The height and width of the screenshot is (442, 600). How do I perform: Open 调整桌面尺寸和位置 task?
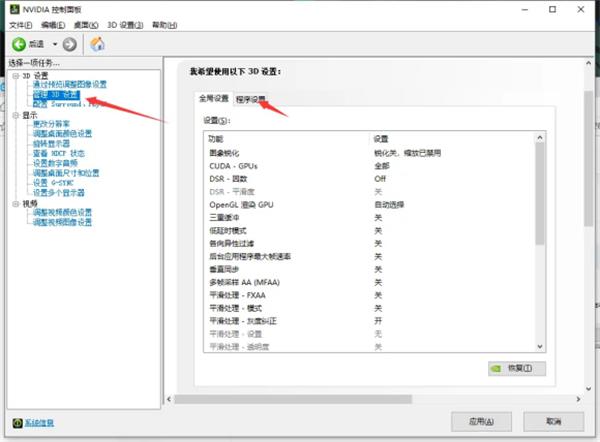(x=66, y=173)
